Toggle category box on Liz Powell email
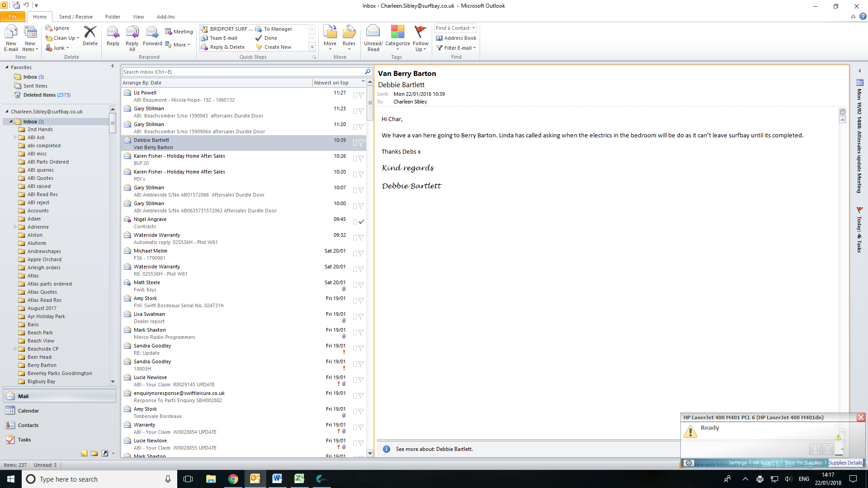The image size is (868, 488). (x=355, y=95)
